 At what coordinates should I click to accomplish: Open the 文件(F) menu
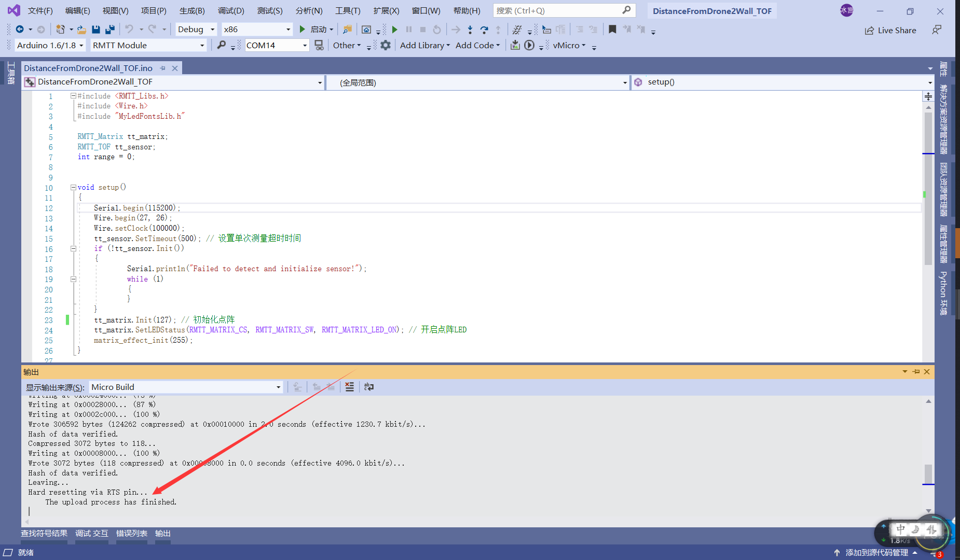[x=40, y=10]
